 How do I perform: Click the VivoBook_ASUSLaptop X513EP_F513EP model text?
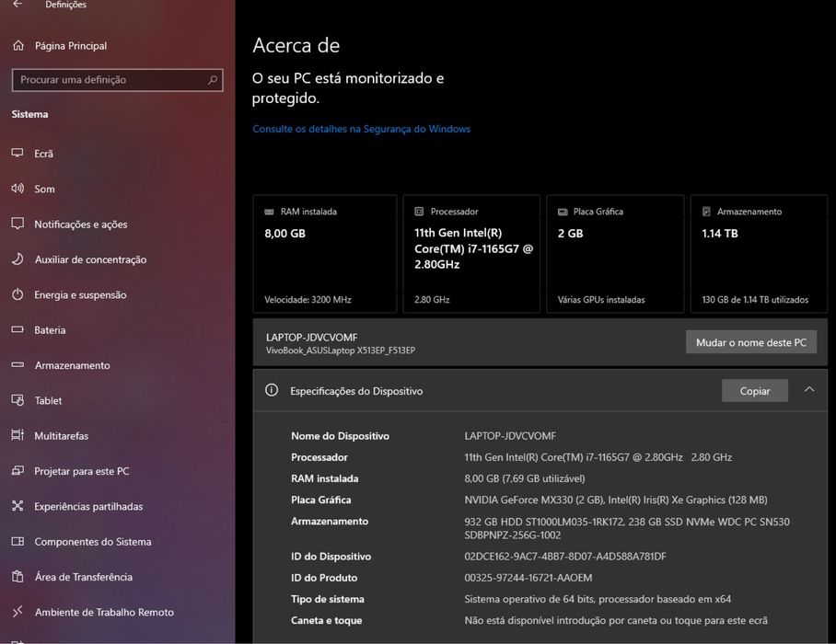click(340, 351)
